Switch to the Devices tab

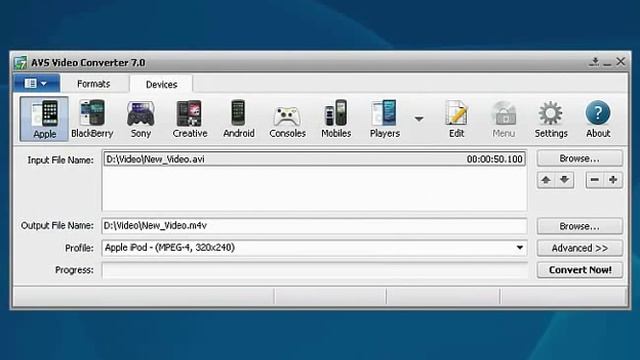click(x=161, y=84)
